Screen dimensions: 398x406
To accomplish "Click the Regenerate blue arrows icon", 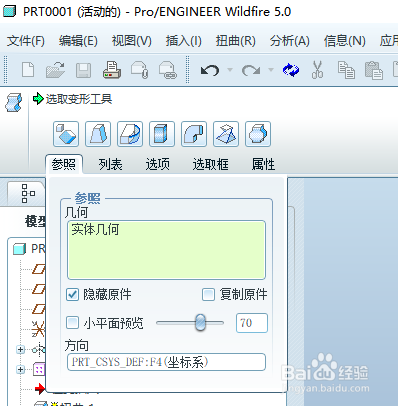I will click(291, 70).
